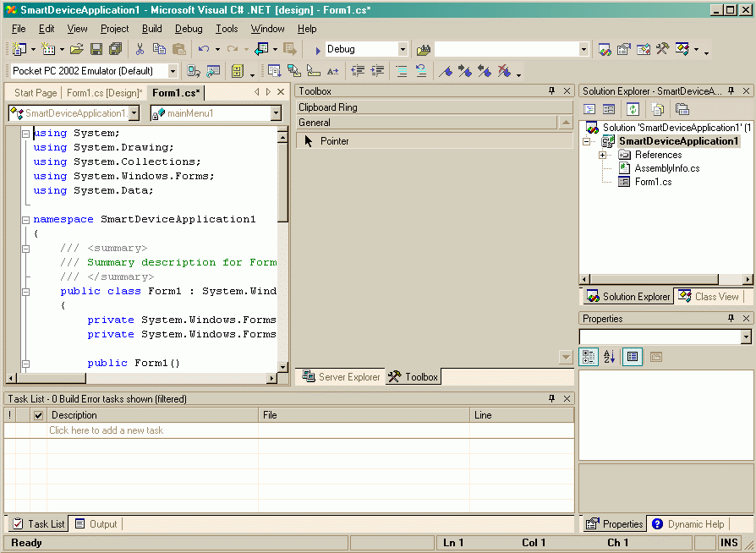Toggle the checkmark column header in Task List
The image size is (756, 553).
pos(39,415)
